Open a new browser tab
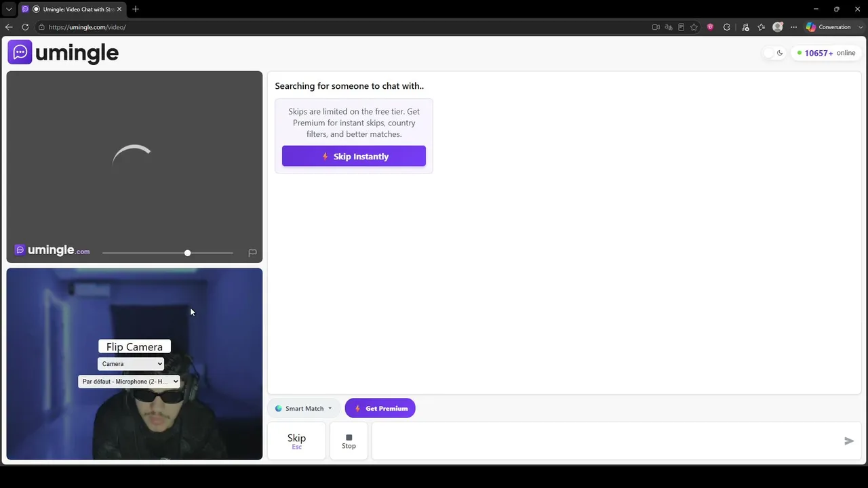The height and width of the screenshot is (488, 868). [136, 9]
